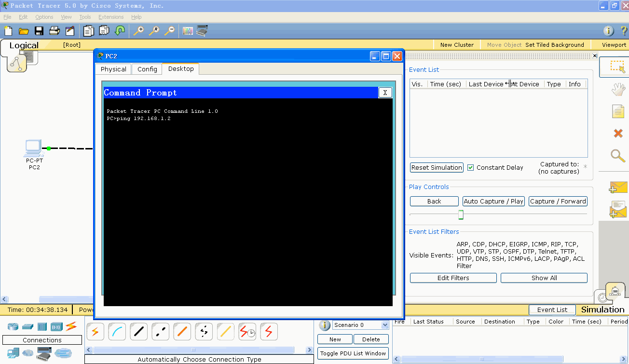Switch to Config tab in PC2 window
Screen dimensions: 629x364
[x=147, y=69]
